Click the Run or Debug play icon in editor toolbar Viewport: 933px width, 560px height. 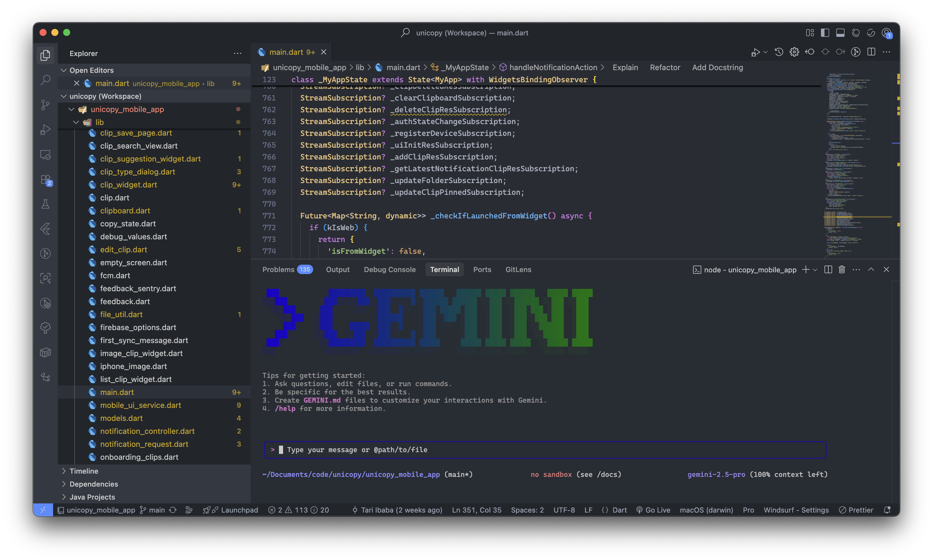[755, 52]
